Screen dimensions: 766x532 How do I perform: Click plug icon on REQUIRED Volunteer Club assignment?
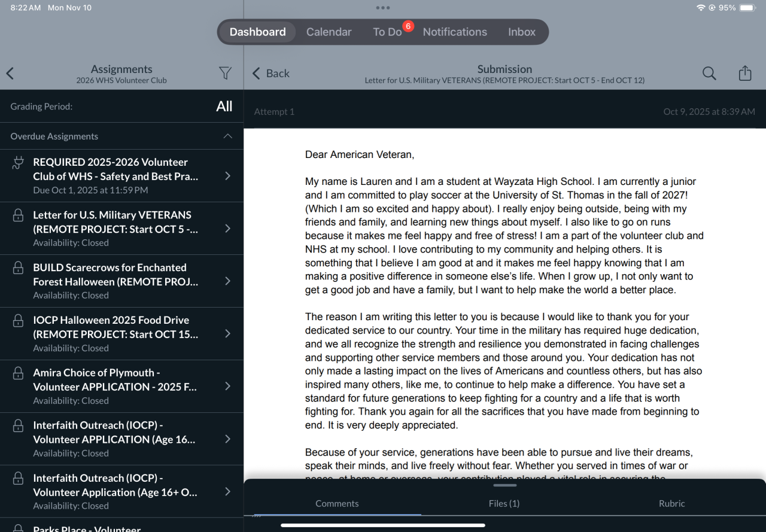point(18,163)
